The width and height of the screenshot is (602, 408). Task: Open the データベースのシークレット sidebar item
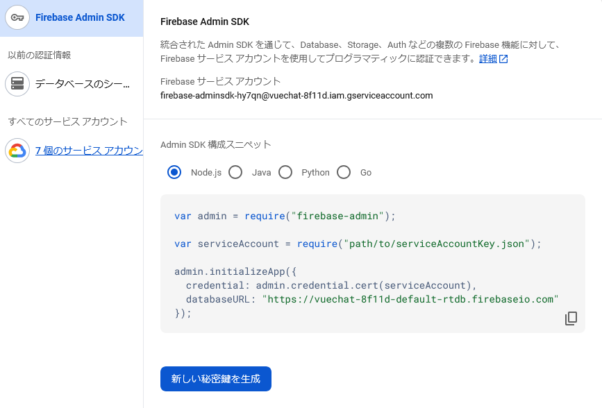(x=88, y=84)
